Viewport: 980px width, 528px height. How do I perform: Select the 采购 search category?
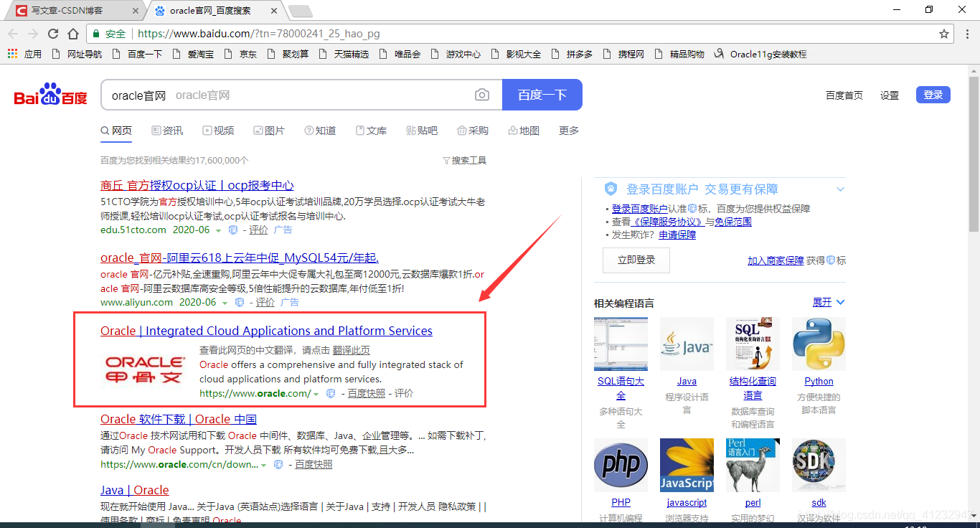pyautogui.click(x=473, y=131)
